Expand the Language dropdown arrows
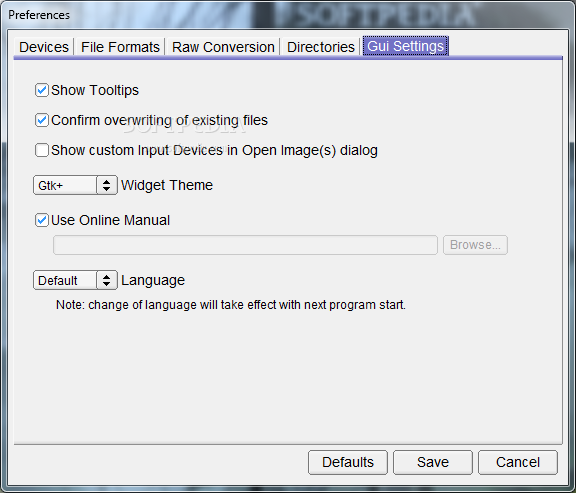This screenshot has height=493, width=576. [x=107, y=280]
